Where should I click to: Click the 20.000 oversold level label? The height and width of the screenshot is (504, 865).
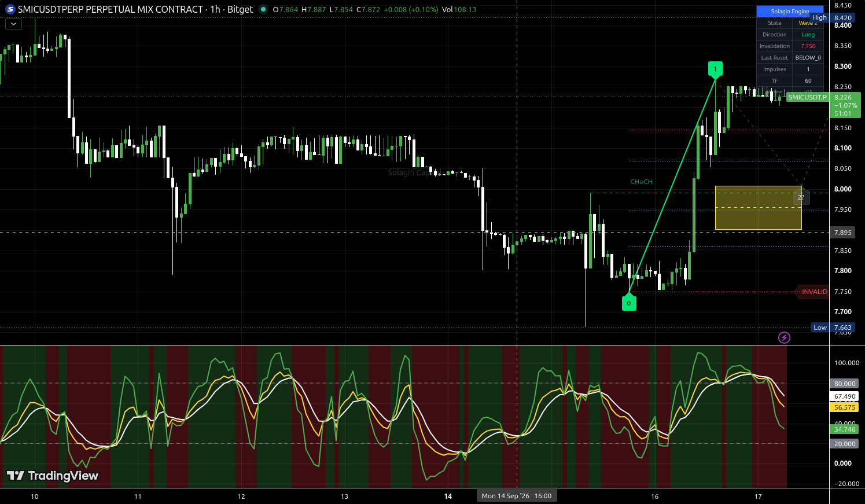coord(845,444)
